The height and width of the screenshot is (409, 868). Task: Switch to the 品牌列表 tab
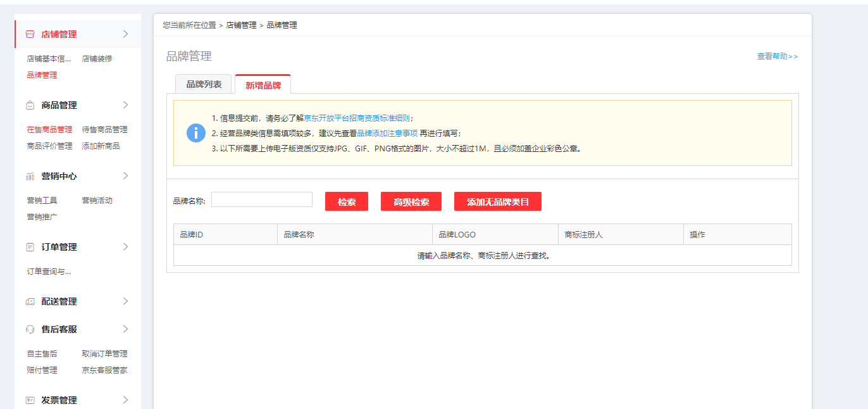(x=204, y=84)
